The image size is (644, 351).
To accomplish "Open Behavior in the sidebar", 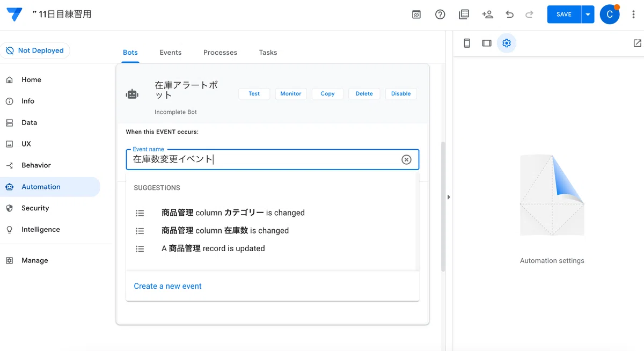I will [x=50, y=165].
